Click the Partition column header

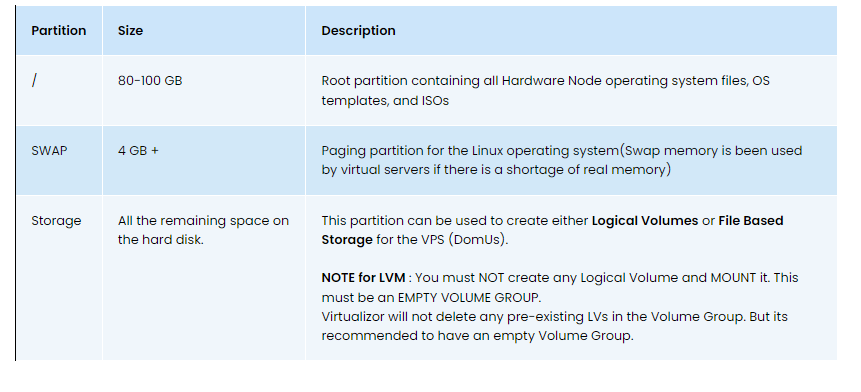point(59,31)
